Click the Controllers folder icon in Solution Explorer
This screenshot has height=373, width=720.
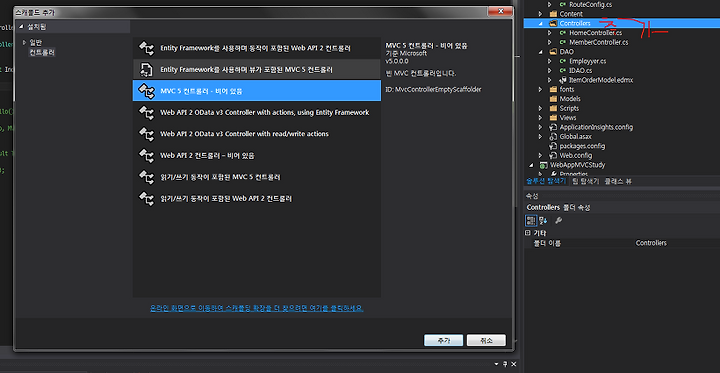pyautogui.click(x=553, y=23)
